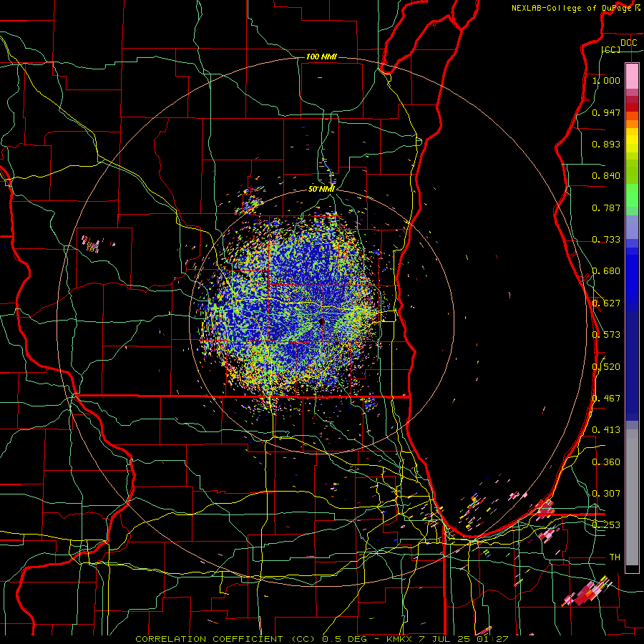Image resolution: width=644 pixels, height=644 pixels.
Task: Click the 0.307 legend value
Action: [x=606, y=494]
